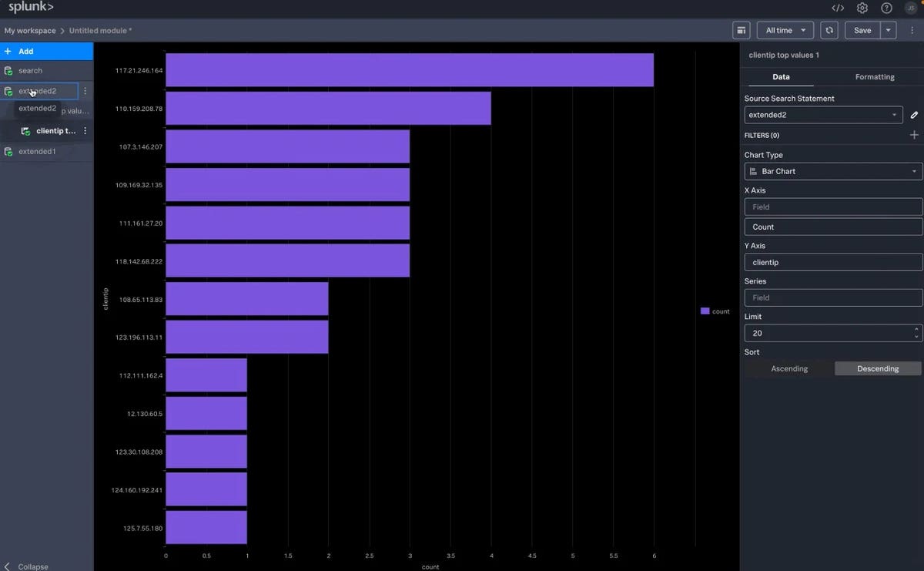
Task: Open options menu for clientip item
Action: tap(85, 131)
